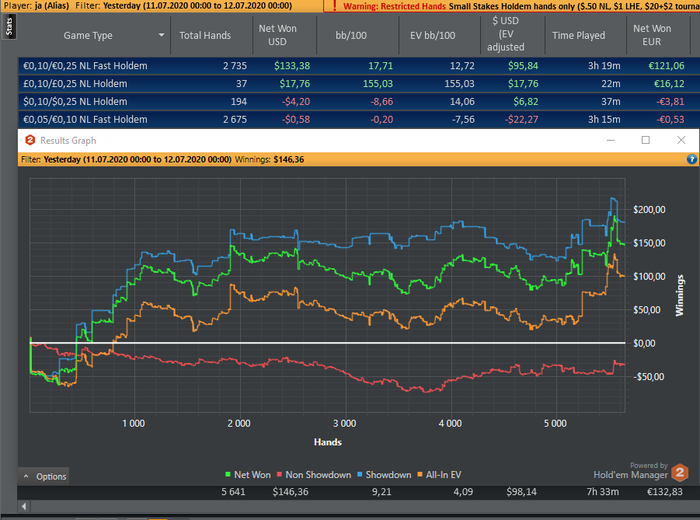
Task: Toggle the All-In EV legend entry
Action: [439, 475]
